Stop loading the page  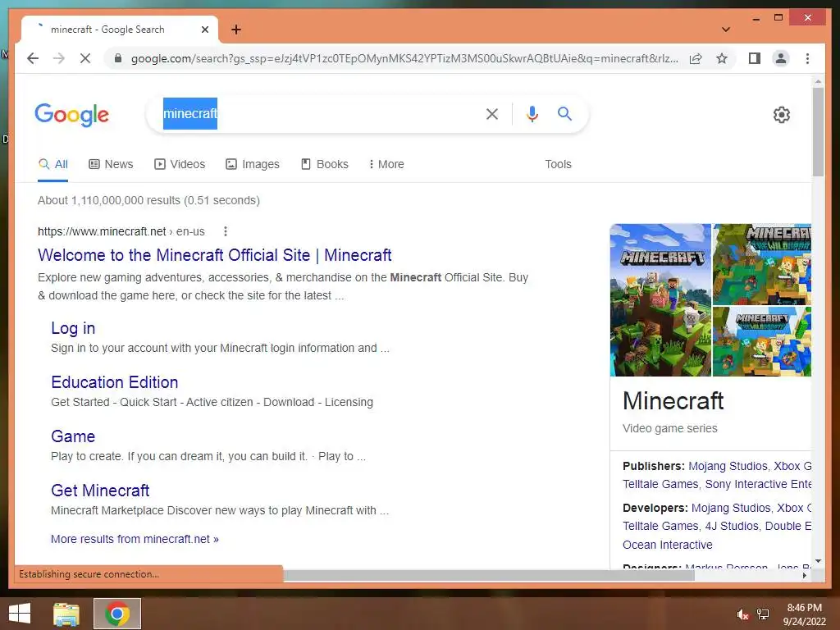tap(85, 58)
